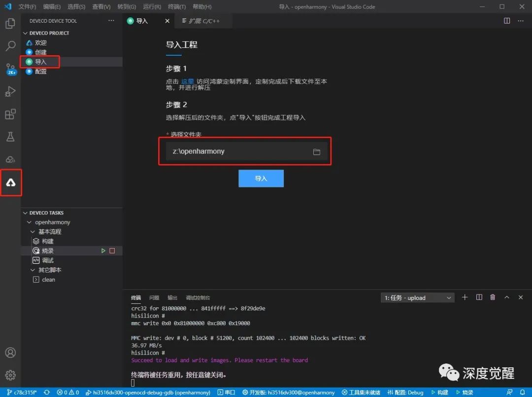
Task: Select the clean script task
Action: [48, 280]
